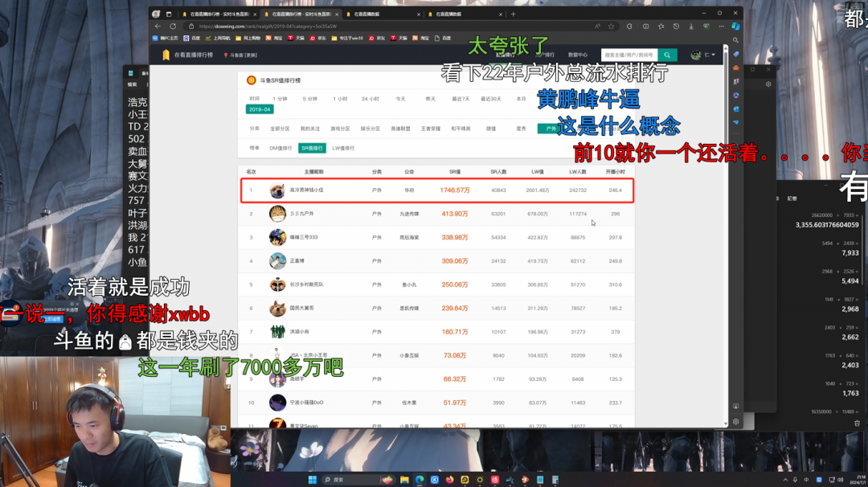The height and width of the screenshot is (487, 868).
Task: Click into the streamer search input box
Action: click(629, 55)
